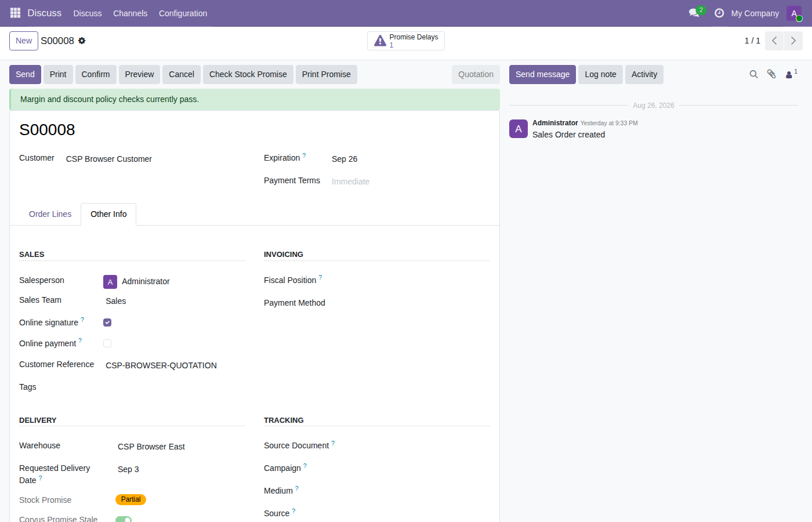Show help tooltip for Fiscal Position
This screenshot has height=522, width=812.
coord(320,277)
